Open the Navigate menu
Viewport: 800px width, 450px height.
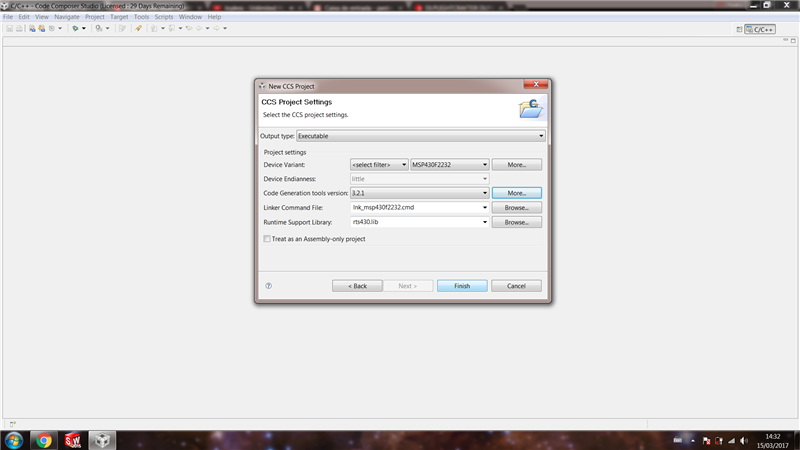[67, 17]
